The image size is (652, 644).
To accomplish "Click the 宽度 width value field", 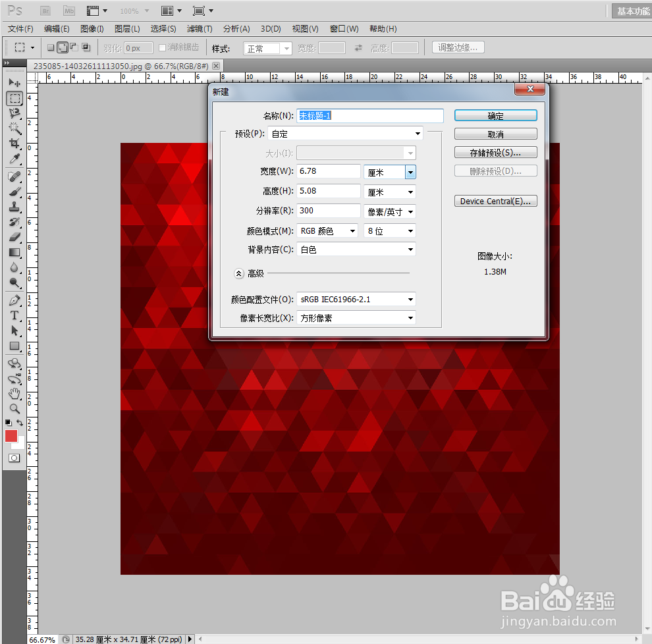I will pos(329,171).
